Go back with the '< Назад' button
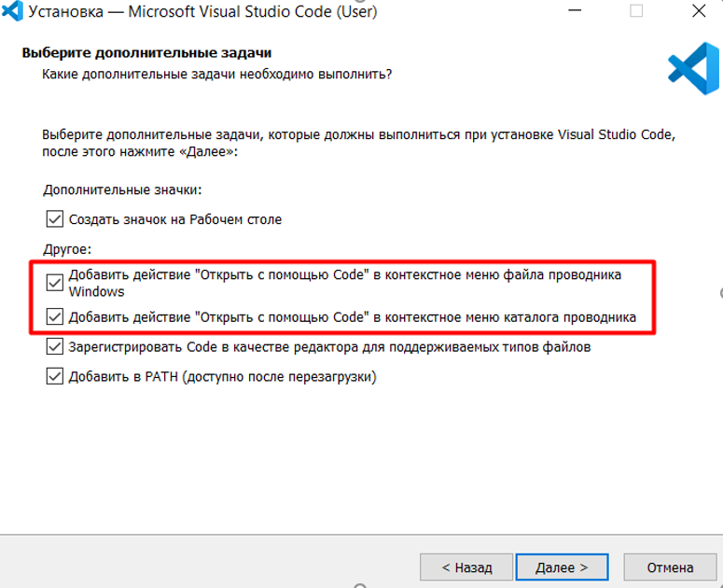This screenshot has width=723, height=588. point(466,567)
